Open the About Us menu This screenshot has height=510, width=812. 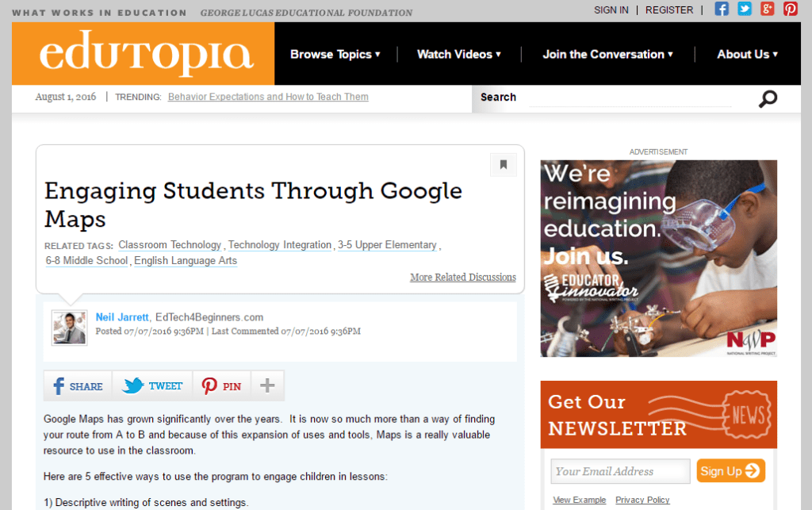(x=746, y=54)
